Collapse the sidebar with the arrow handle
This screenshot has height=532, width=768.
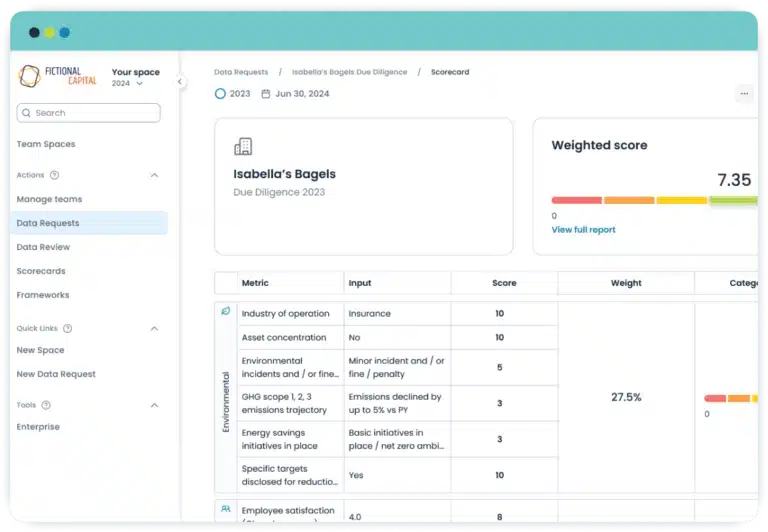pos(180,82)
